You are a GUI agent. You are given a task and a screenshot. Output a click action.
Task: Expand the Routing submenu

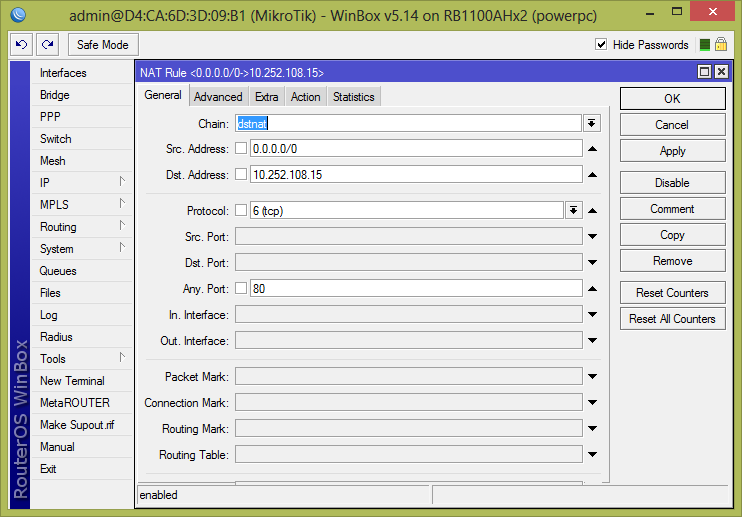pyautogui.click(x=82, y=227)
